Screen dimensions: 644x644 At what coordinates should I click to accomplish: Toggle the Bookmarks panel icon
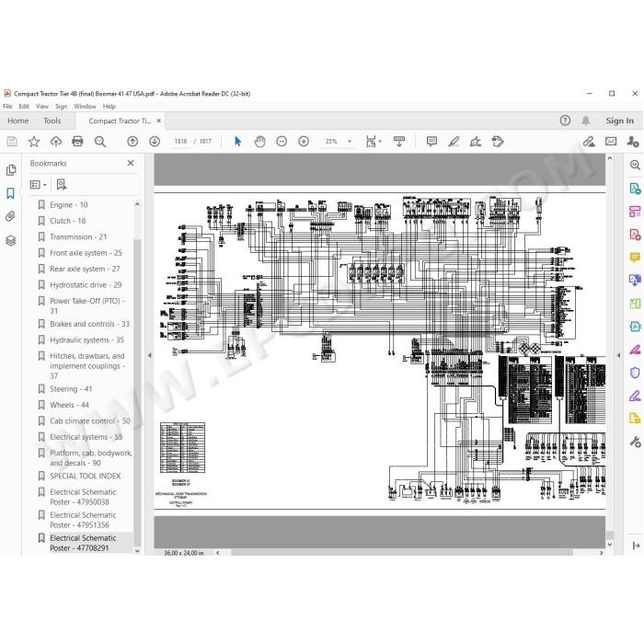(x=11, y=193)
